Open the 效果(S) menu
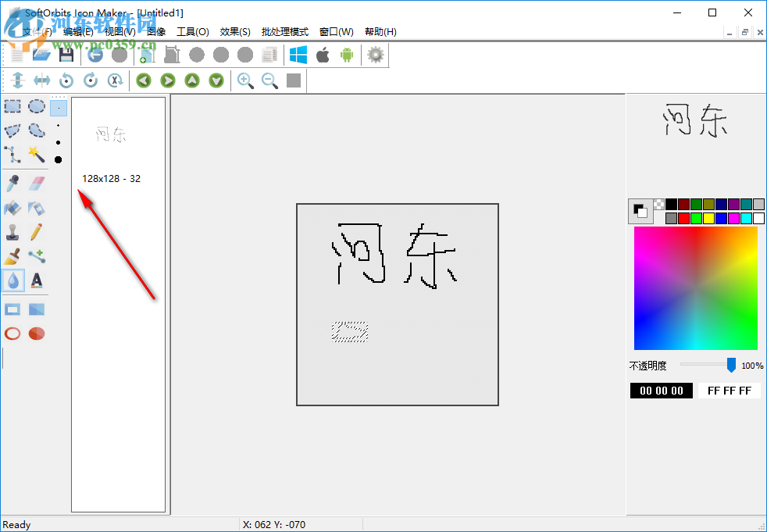Image resolution: width=767 pixels, height=532 pixels. coord(234,32)
